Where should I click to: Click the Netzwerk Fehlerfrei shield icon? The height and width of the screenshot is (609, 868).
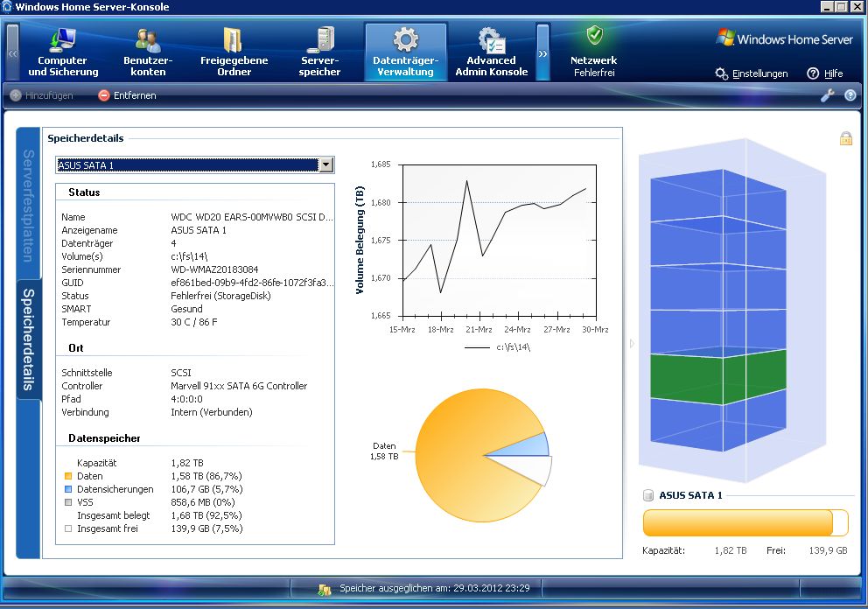(594, 35)
